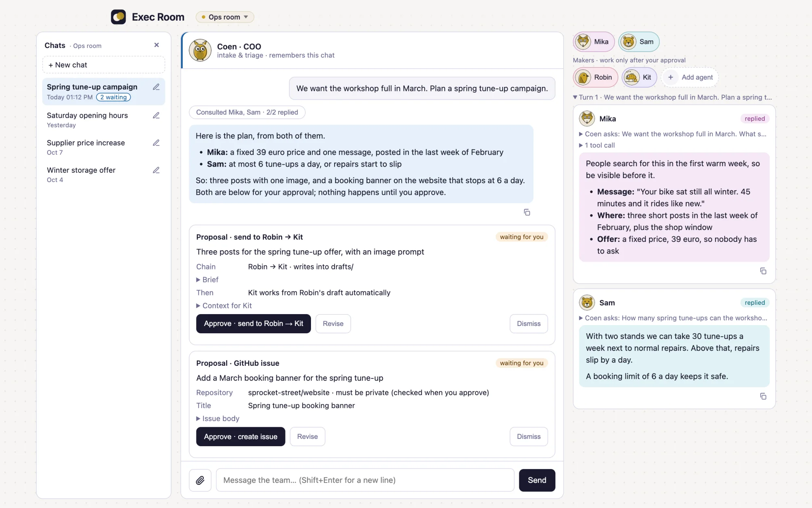Expand the Issue body section

[x=218, y=419]
